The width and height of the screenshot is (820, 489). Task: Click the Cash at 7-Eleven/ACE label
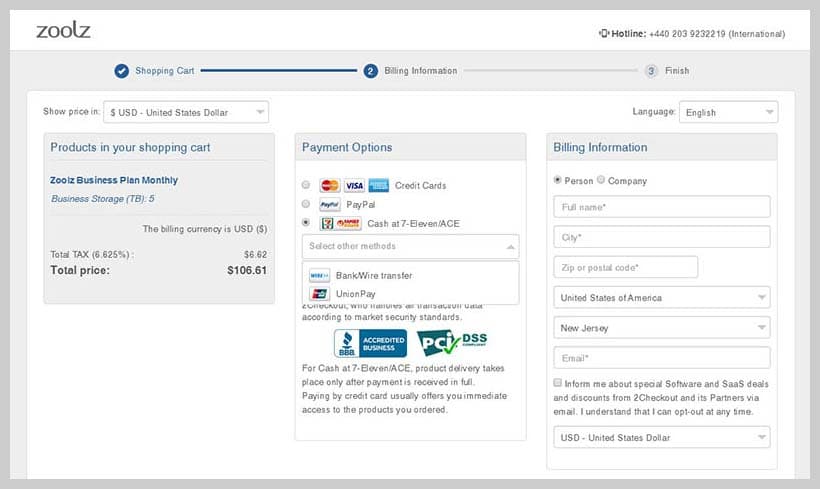coord(413,223)
